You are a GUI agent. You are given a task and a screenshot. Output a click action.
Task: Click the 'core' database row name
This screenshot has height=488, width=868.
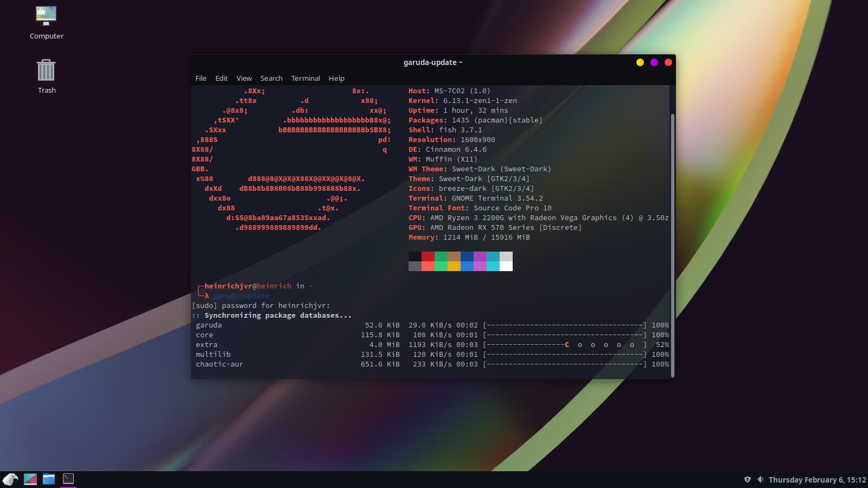205,335
